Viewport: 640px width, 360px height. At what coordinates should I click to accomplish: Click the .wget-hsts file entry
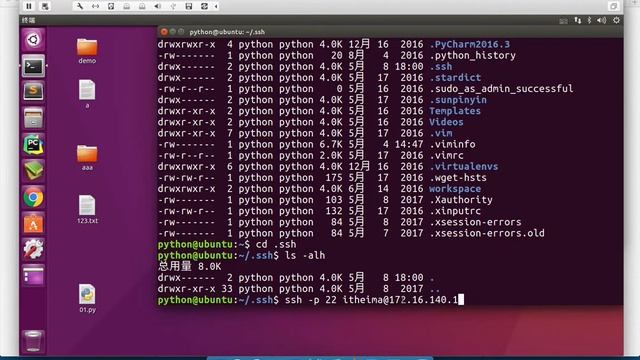coord(458,178)
